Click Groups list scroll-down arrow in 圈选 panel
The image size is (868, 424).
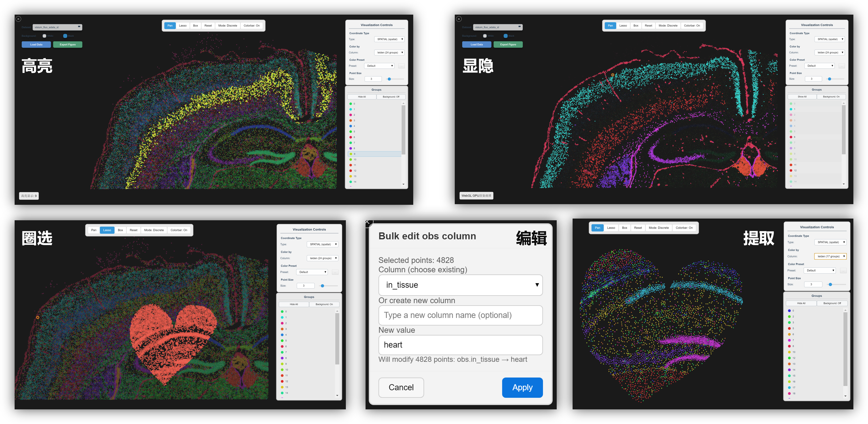pyautogui.click(x=337, y=395)
